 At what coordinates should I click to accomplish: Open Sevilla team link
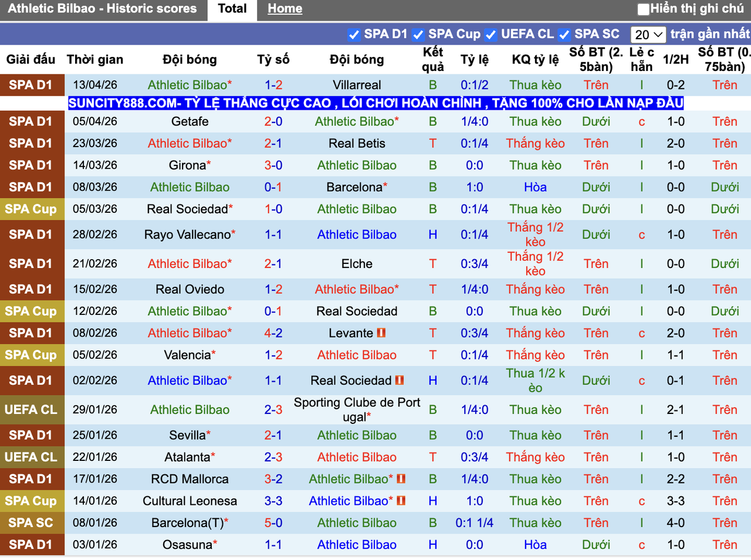coord(187,435)
